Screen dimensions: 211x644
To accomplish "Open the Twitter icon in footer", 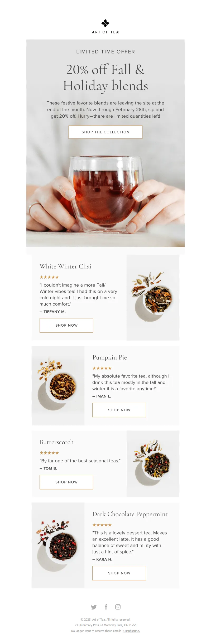I will [94, 607].
